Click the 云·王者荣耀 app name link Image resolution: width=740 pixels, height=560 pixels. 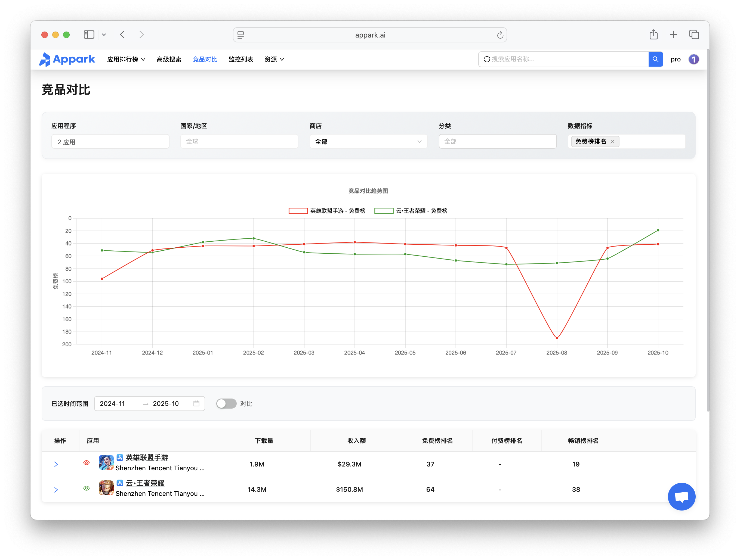coord(145,483)
